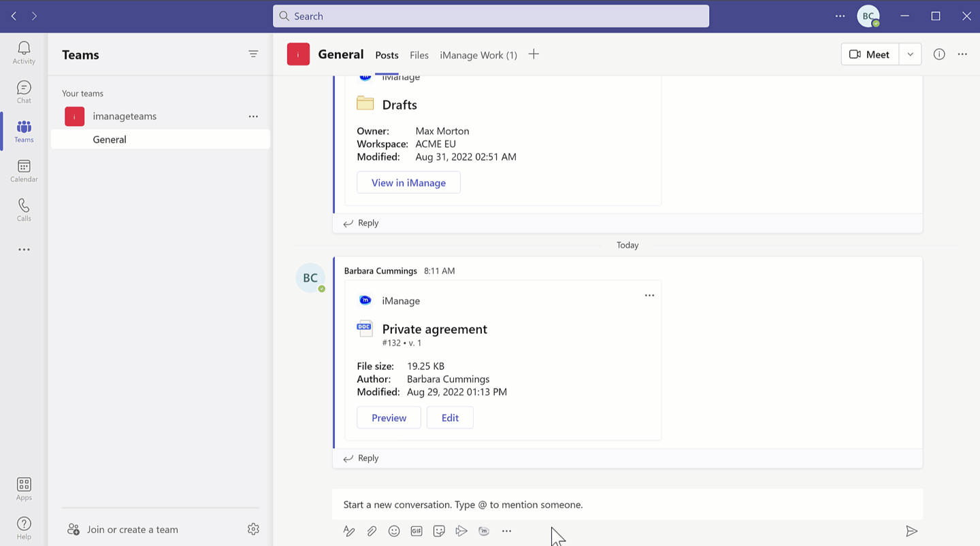Send the message with the arrow
The width and height of the screenshot is (980, 546).
[x=912, y=531]
